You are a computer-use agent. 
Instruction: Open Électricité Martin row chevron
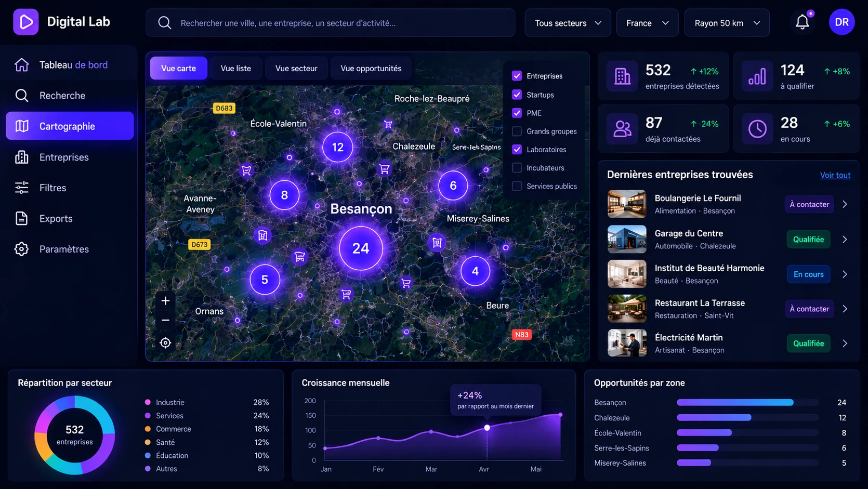coord(845,343)
